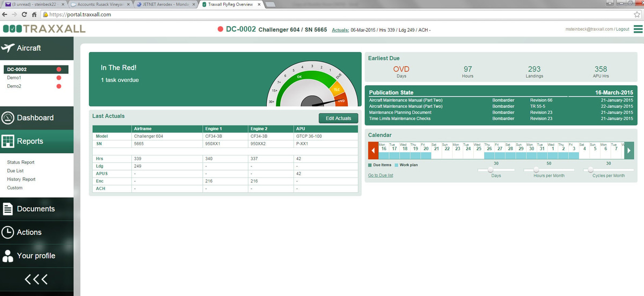This screenshot has height=296, width=644.
Task: Collapse the sidebar with the triple chevron
Action: [x=36, y=279]
